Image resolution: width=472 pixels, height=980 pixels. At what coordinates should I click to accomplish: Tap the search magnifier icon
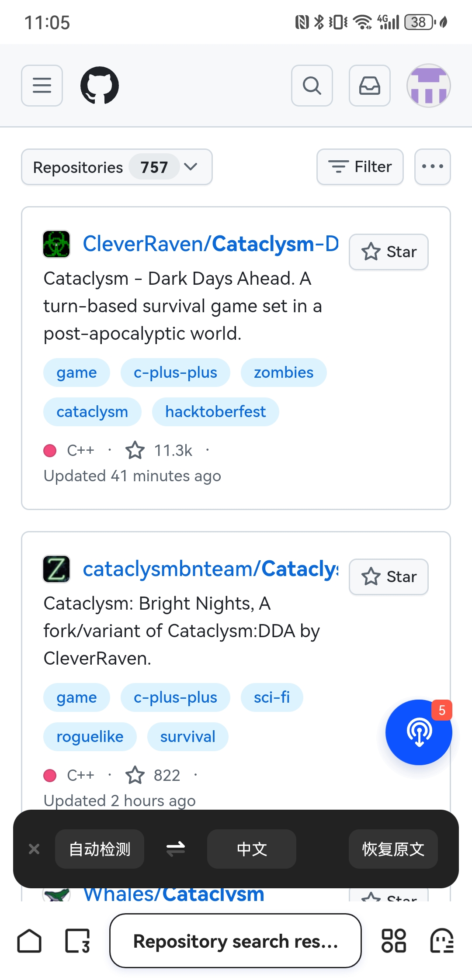pos(312,86)
